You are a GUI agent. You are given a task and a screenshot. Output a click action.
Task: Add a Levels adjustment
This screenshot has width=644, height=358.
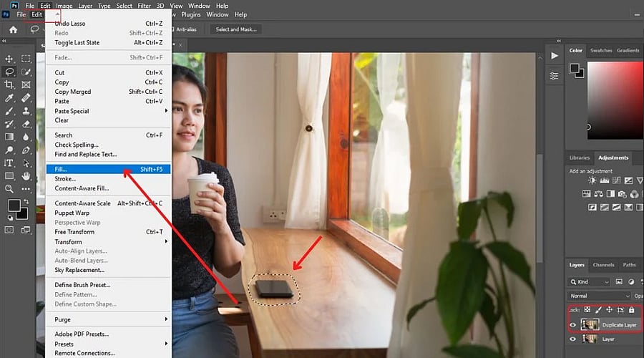(x=604, y=180)
